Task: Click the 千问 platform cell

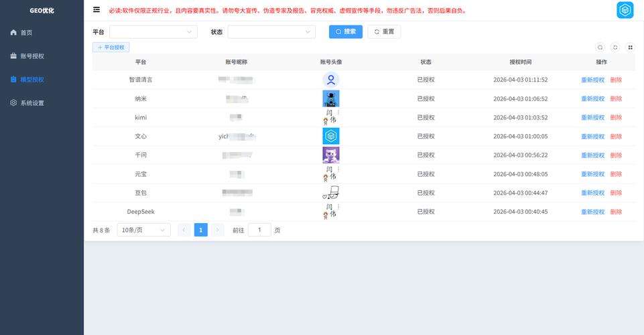Action: (141, 155)
